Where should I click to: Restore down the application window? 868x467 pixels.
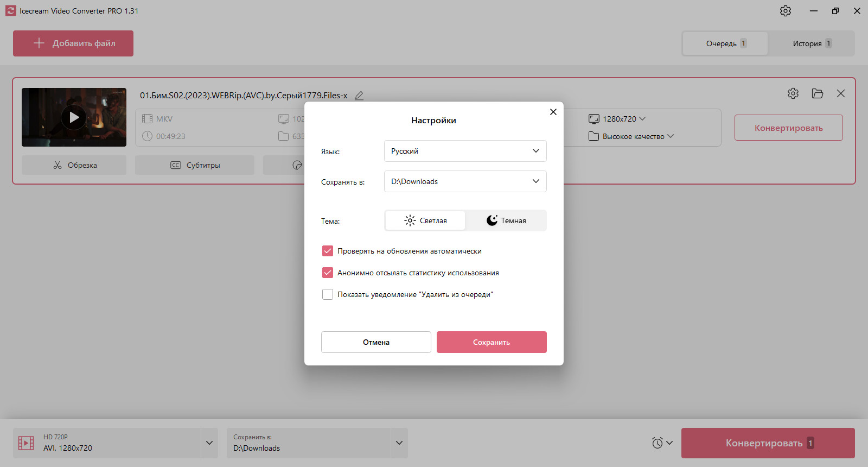(x=835, y=11)
